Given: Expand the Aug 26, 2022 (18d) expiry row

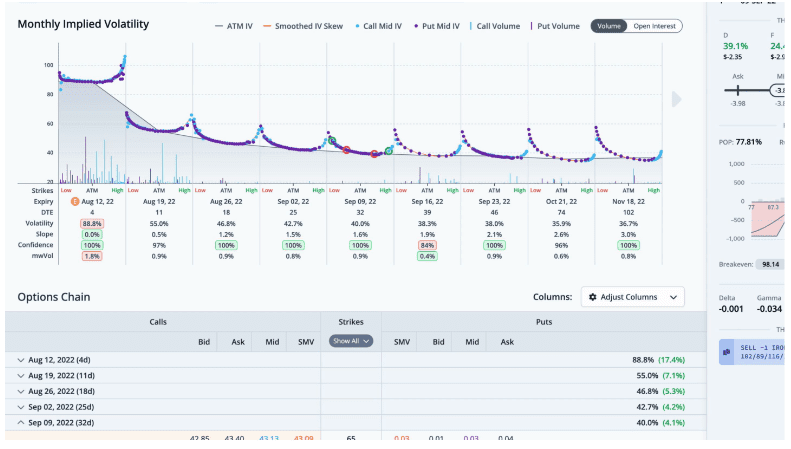Looking at the screenshot, I should point(22,391).
